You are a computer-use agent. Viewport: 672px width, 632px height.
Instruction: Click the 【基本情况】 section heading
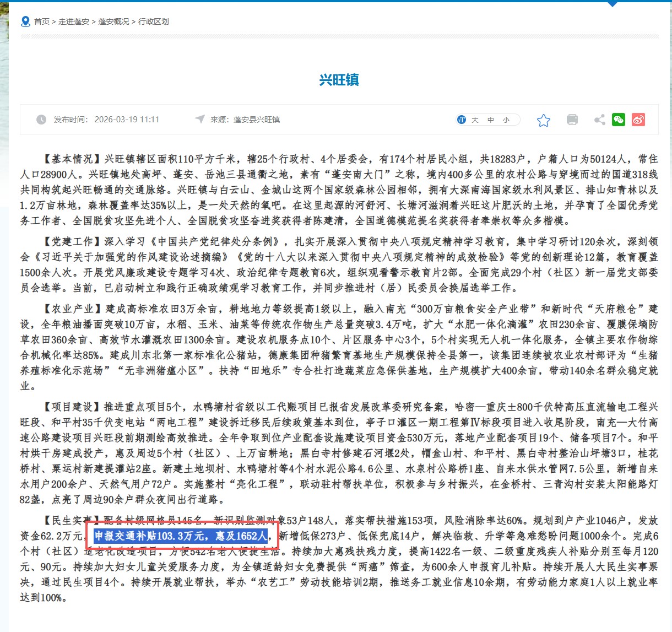click(72, 159)
